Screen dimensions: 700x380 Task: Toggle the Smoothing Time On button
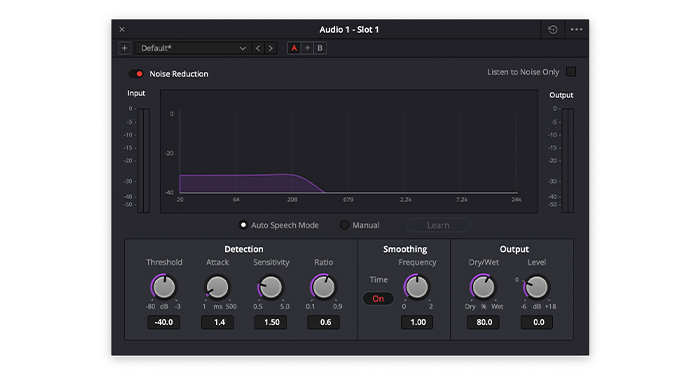coord(378,298)
